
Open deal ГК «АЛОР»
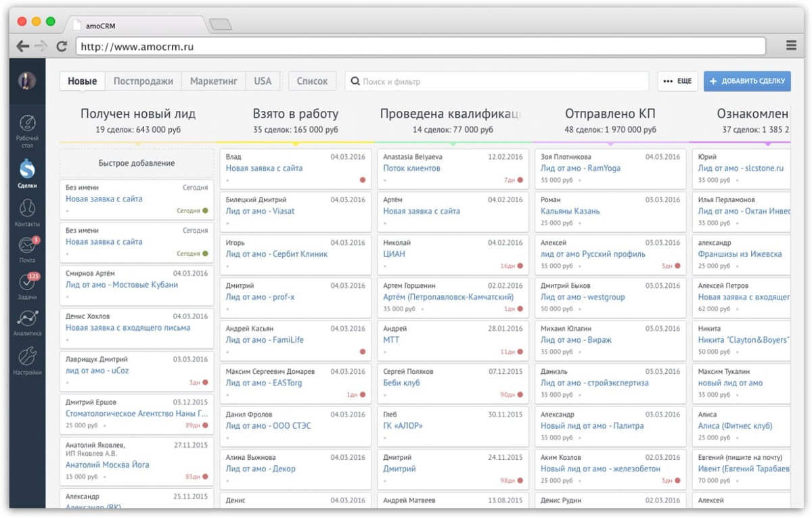click(x=404, y=425)
